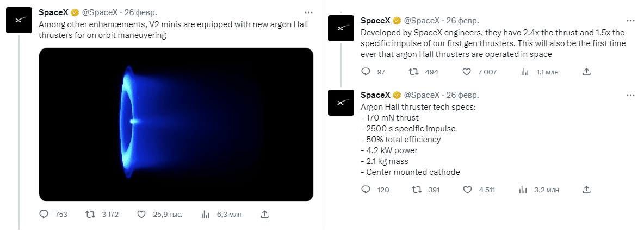View analytics of the 6,3 млн views tweet
644x233 pixels.
206,214
